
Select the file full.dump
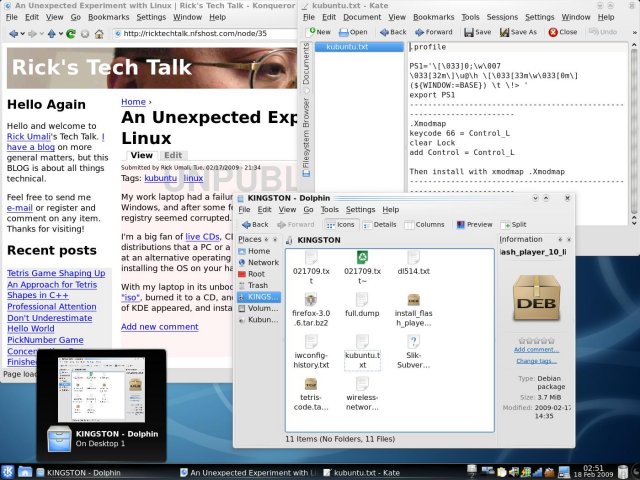point(362,305)
